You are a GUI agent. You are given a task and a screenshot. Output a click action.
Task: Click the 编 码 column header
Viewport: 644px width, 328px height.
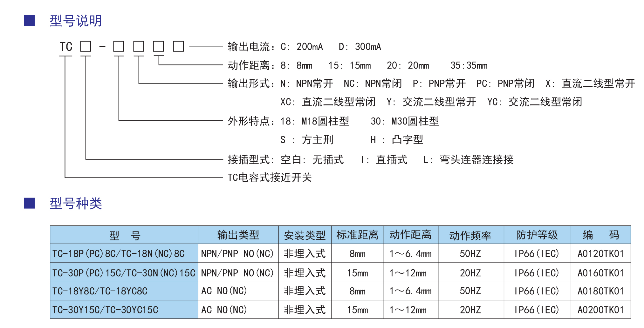[601, 235]
